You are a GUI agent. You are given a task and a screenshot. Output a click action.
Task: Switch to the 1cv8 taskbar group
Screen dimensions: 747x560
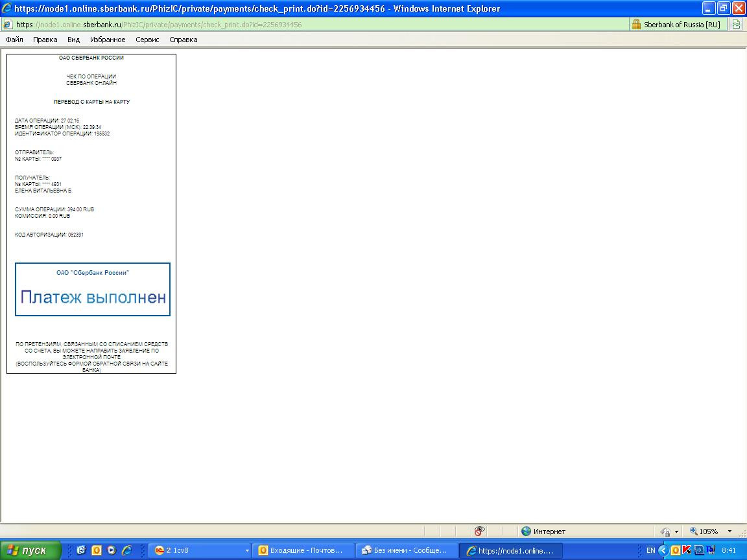click(x=200, y=550)
